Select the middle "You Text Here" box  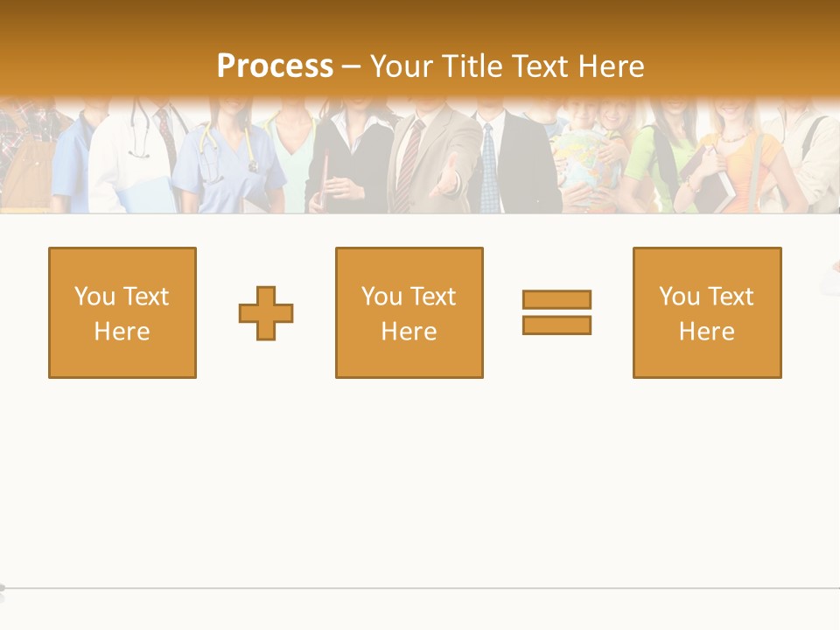tap(409, 312)
